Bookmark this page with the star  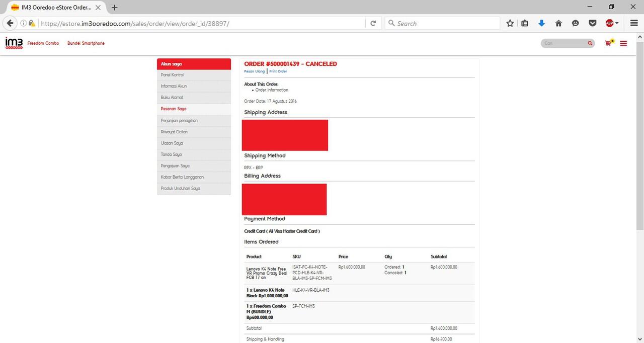pos(510,23)
